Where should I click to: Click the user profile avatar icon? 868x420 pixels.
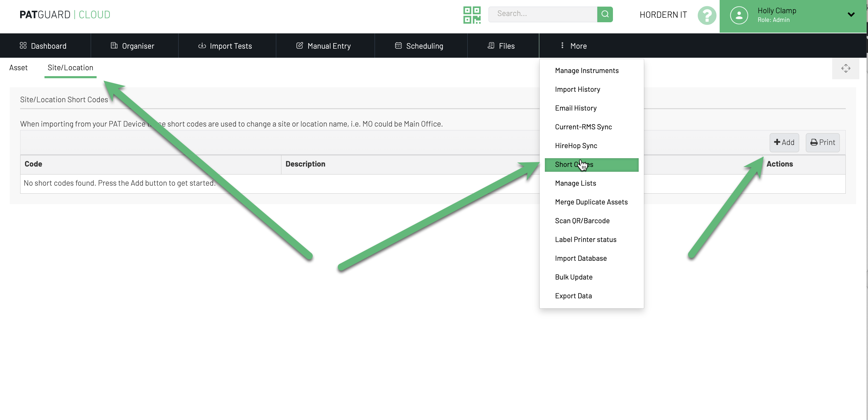739,15
